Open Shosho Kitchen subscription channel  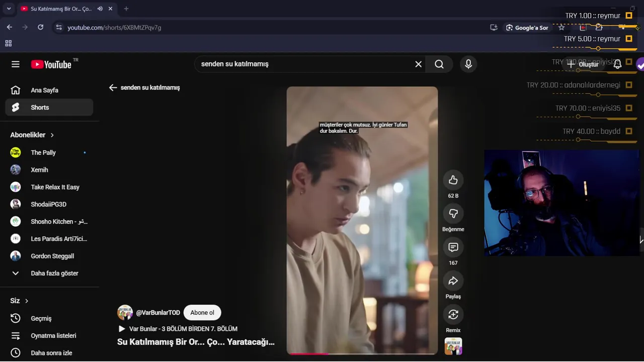[49, 222]
